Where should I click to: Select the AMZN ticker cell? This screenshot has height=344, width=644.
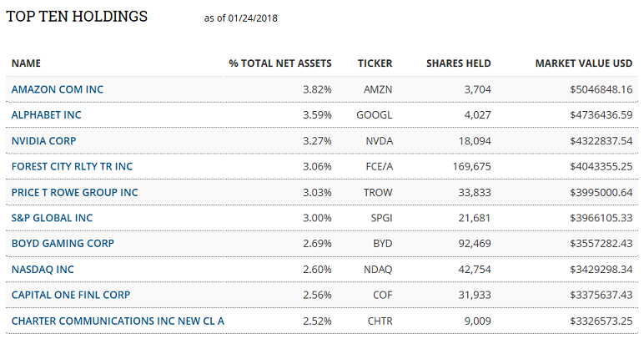click(378, 89)
